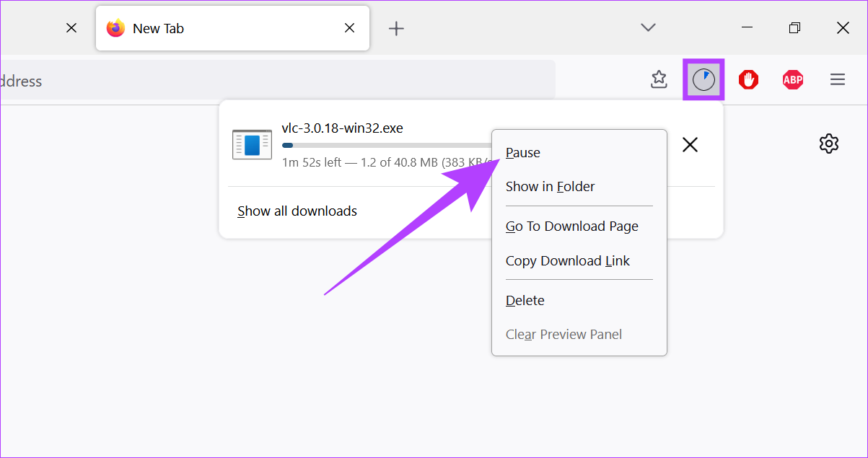
Task: Select Go To Download Page option
Action: 571,226
